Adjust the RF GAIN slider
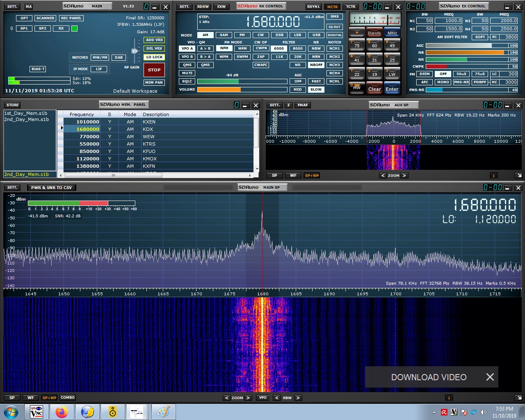 point(135,51)
